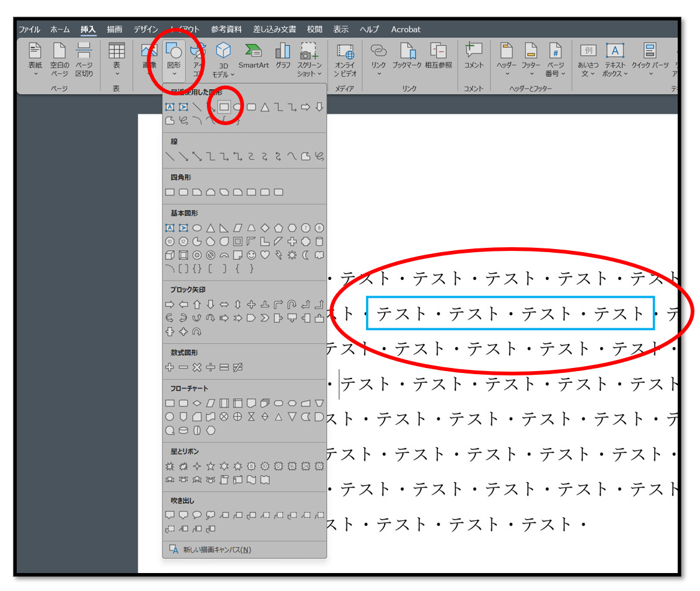Open the 校閲 review tab

click(x=315, y=29)
